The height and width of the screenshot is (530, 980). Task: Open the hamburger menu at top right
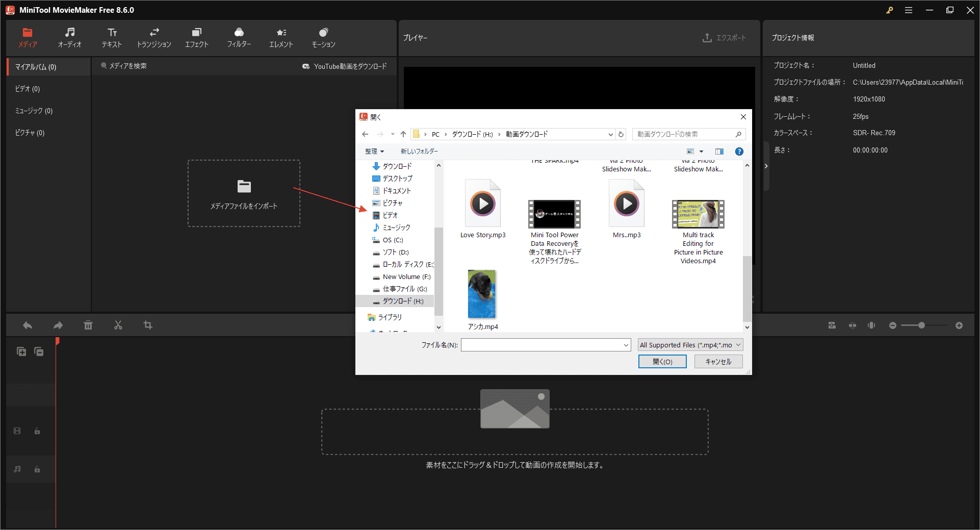909,10
